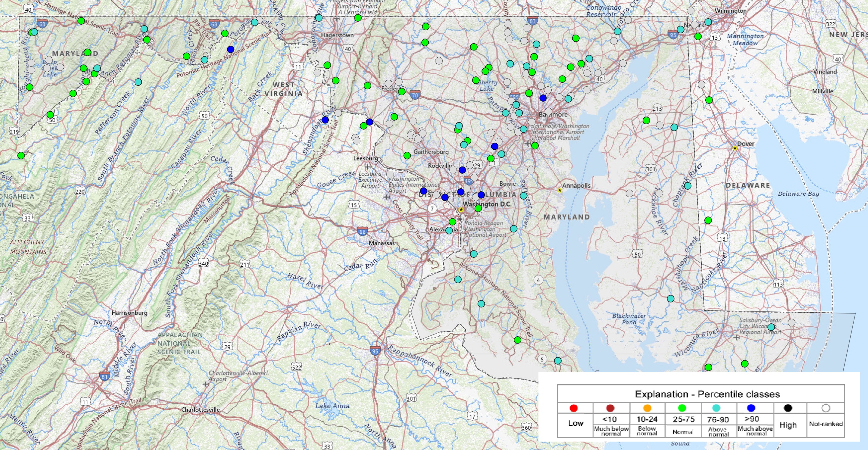
Task: Click the orange 10-24 legend swatch
Action: tap(647, 408)
